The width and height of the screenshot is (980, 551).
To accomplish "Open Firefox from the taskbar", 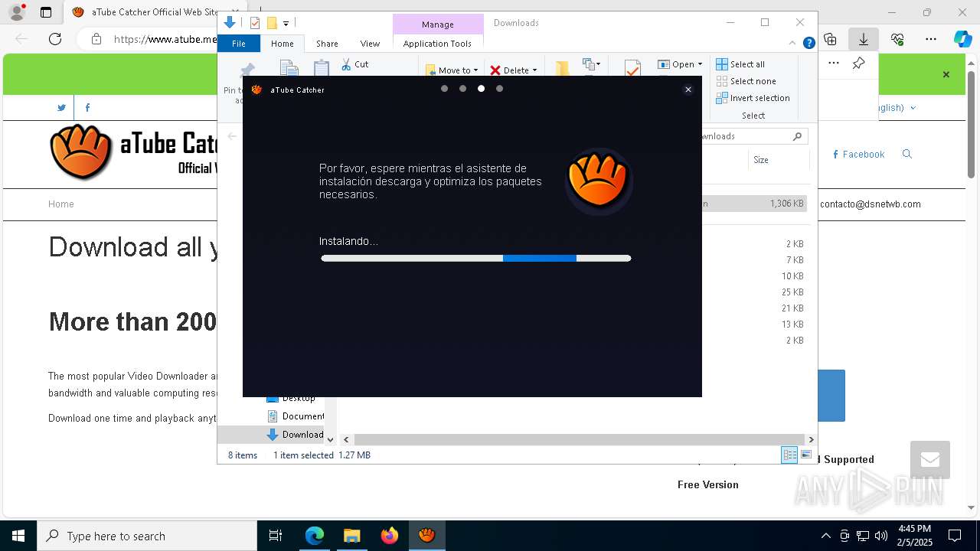I will point(390,536).
